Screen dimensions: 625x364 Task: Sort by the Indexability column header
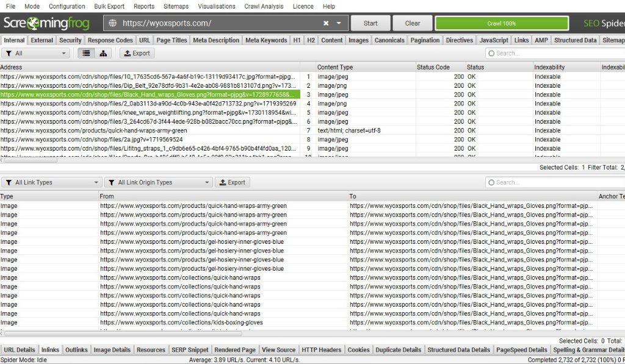point(566,67)
